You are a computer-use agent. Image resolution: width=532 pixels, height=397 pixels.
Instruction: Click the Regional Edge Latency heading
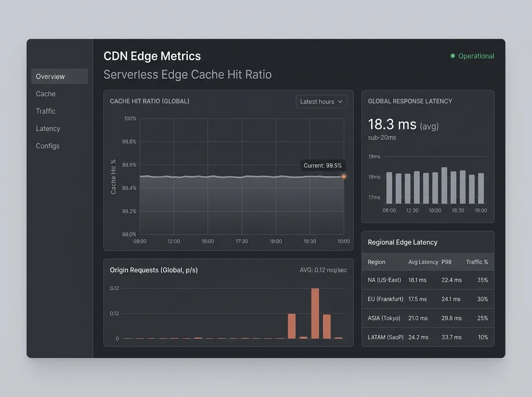coord(403,242)
